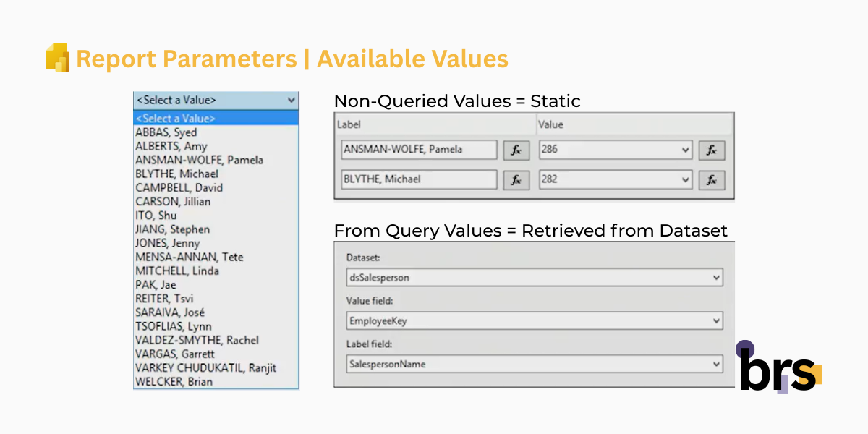The height and width of the screenshot is (434, 868).
Task: Click the BLYTHE, Michael label input field
Action: [x=418, y=179]
